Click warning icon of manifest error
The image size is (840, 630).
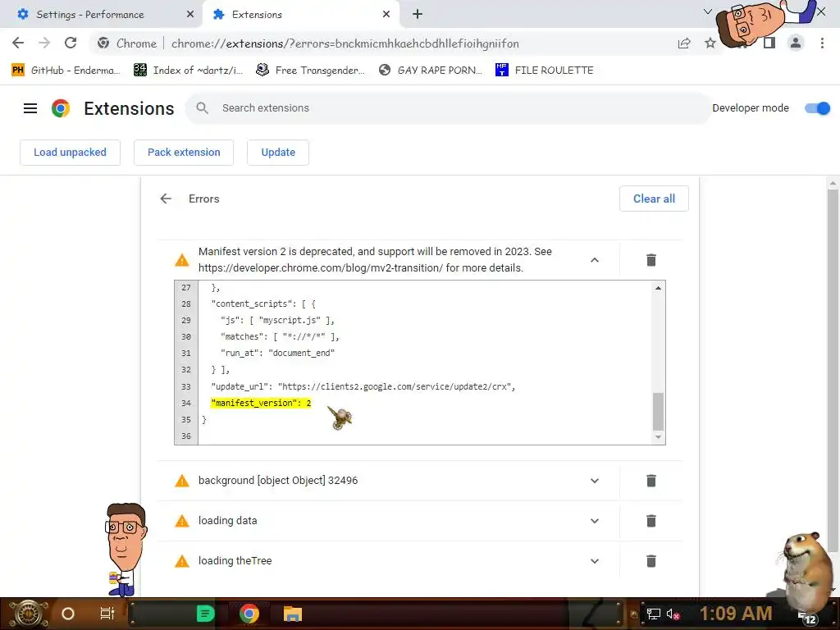point(182,260)
